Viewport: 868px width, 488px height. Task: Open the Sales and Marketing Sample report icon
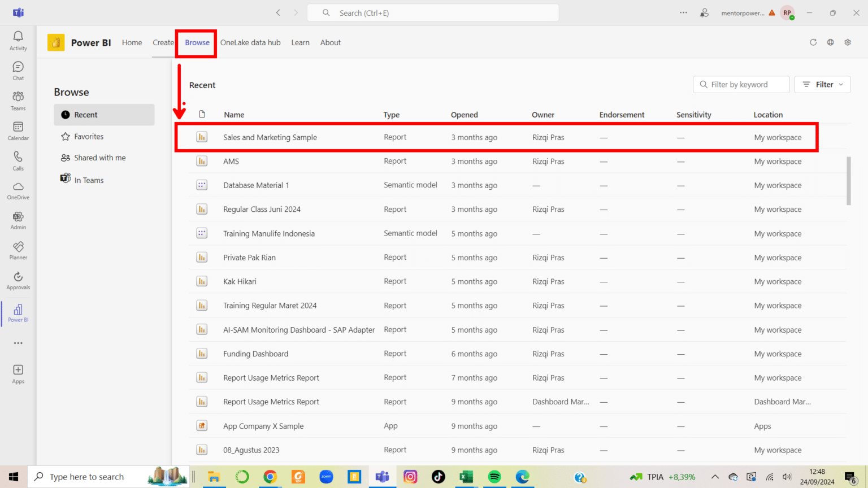[202, 137]
